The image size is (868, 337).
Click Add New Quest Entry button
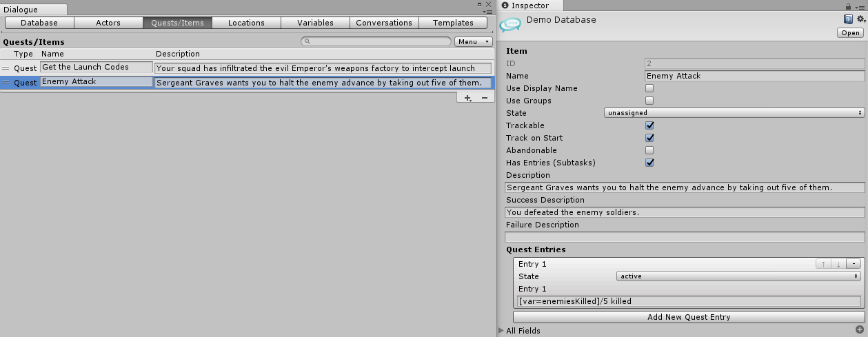point(689,317)
